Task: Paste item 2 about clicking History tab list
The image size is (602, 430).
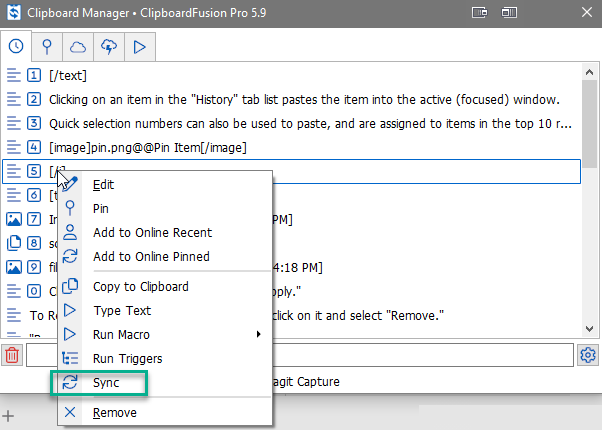Action: coord(291,99)
